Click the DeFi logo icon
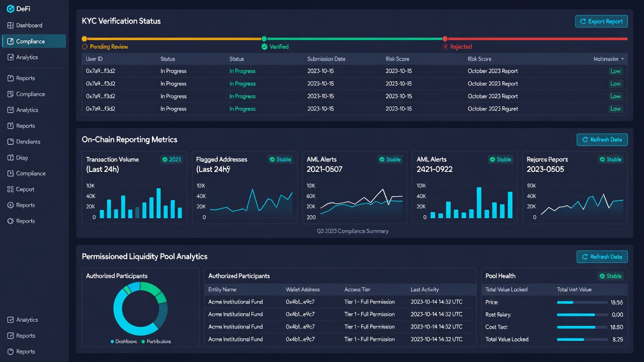This screenshot has height=362, width=644. click(x=10, y=9)
